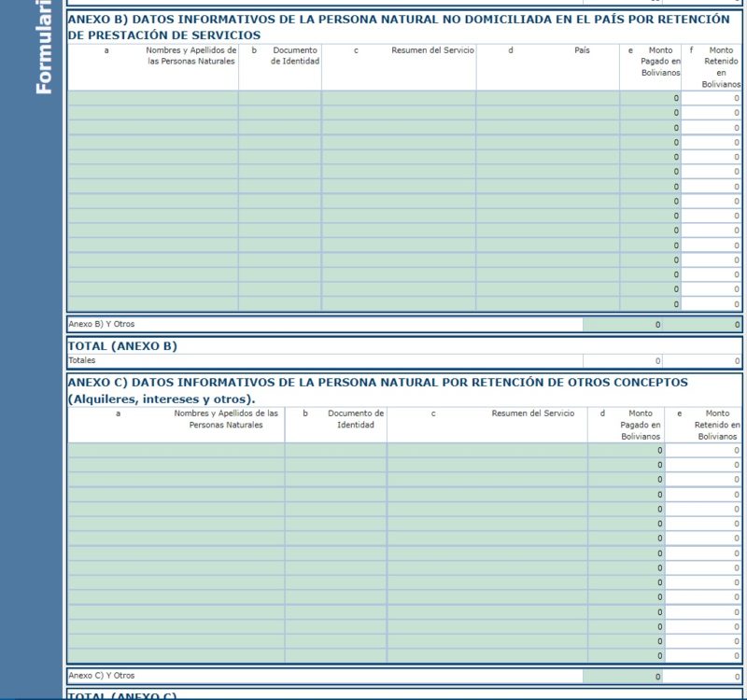The image size is (747, 700).
Task: Click first-row Monto Retenido cell in Anexo B
Action: point(712,98)
